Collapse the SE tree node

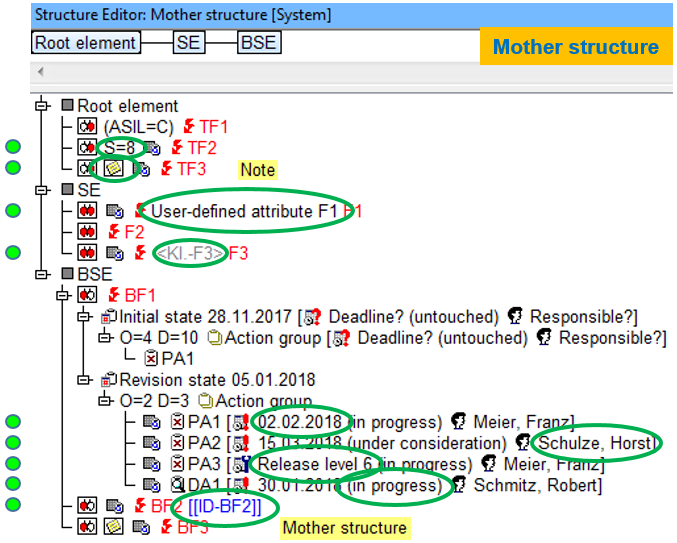[x=42, y=189]
